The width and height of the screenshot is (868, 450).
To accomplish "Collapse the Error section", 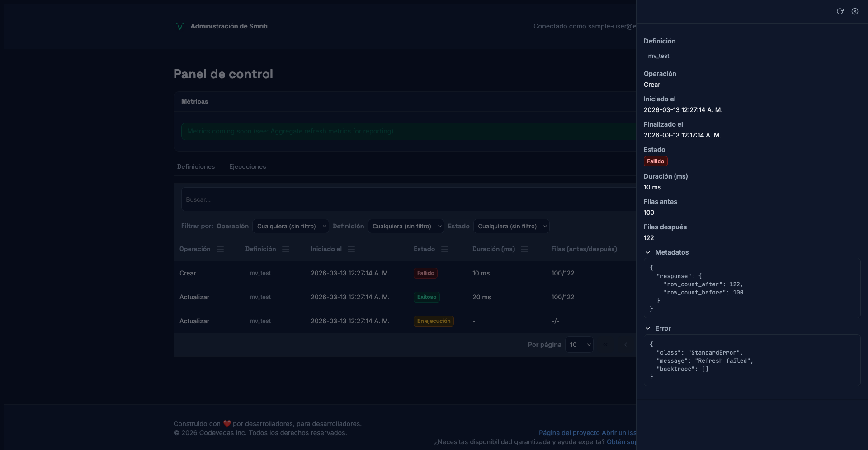I will [648, 328].
